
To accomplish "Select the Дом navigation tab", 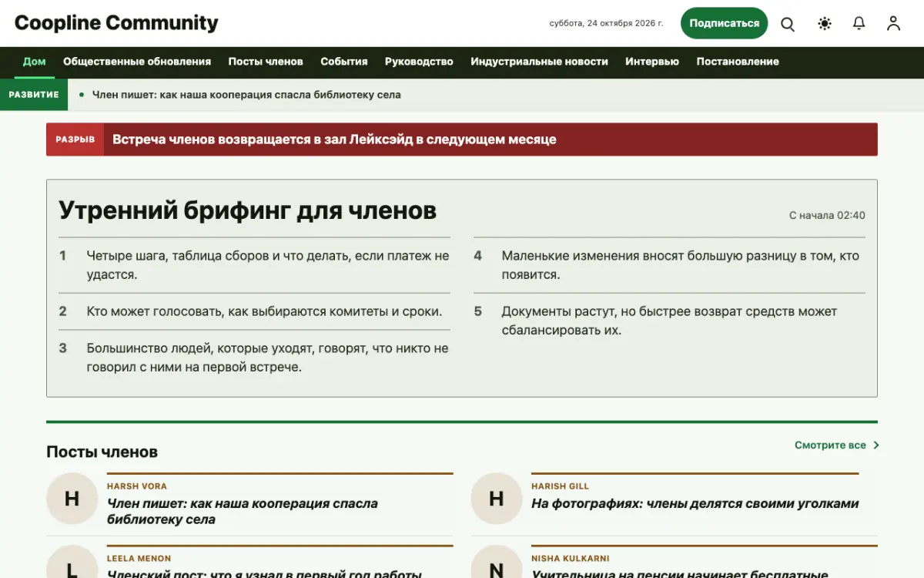I will [x=34, y=62].
